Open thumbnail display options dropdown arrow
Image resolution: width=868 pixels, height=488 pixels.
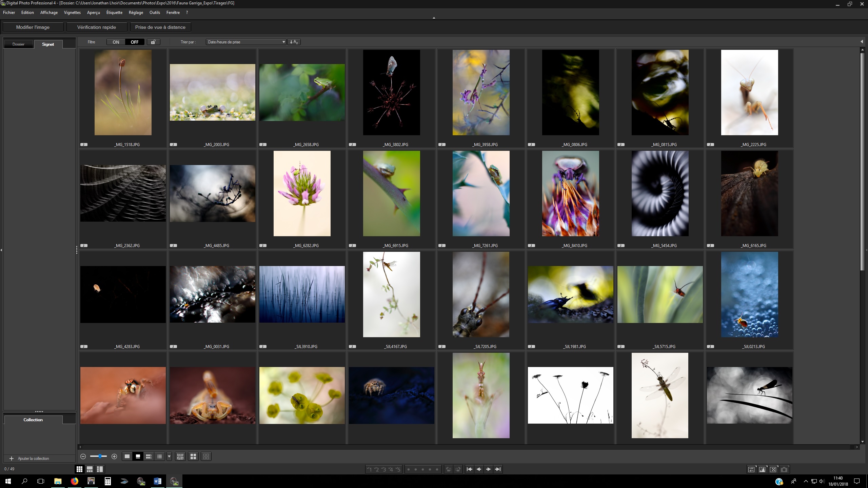tap(169, 456)
